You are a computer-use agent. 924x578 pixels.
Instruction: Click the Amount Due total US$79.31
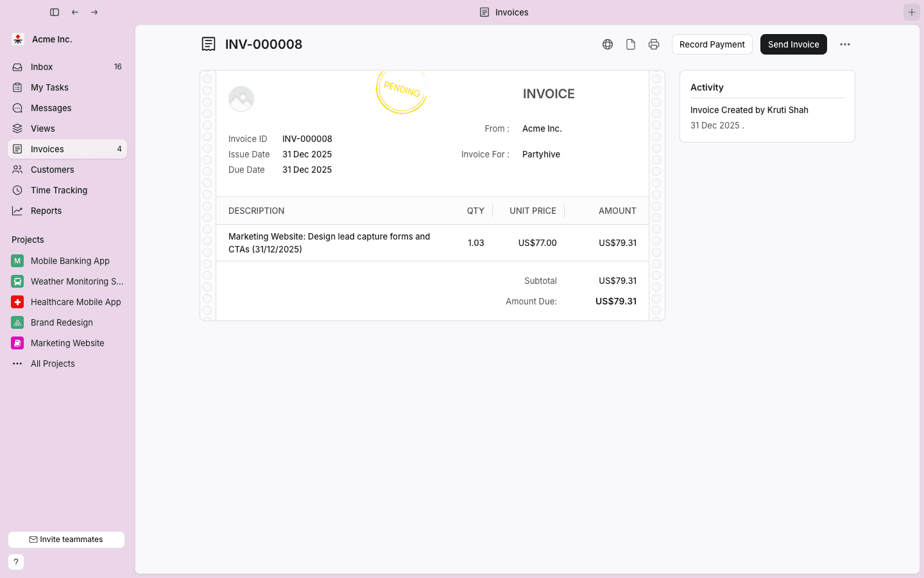(616, 301)
